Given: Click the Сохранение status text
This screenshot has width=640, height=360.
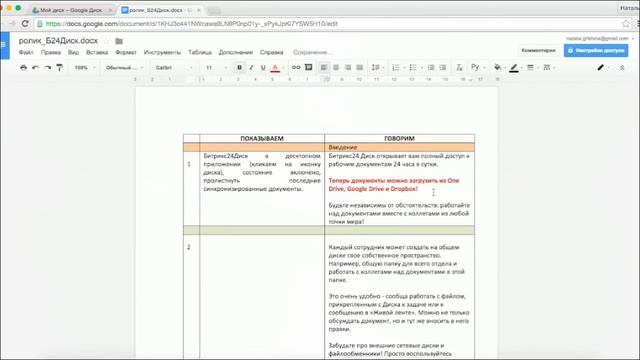Looking at the screenshot, I should pyautogui.click(x=312, y=52).
